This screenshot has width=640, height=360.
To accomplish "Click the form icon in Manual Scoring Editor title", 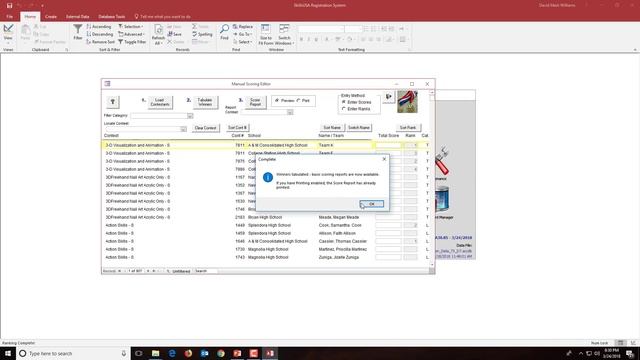I will coord(107,84).
